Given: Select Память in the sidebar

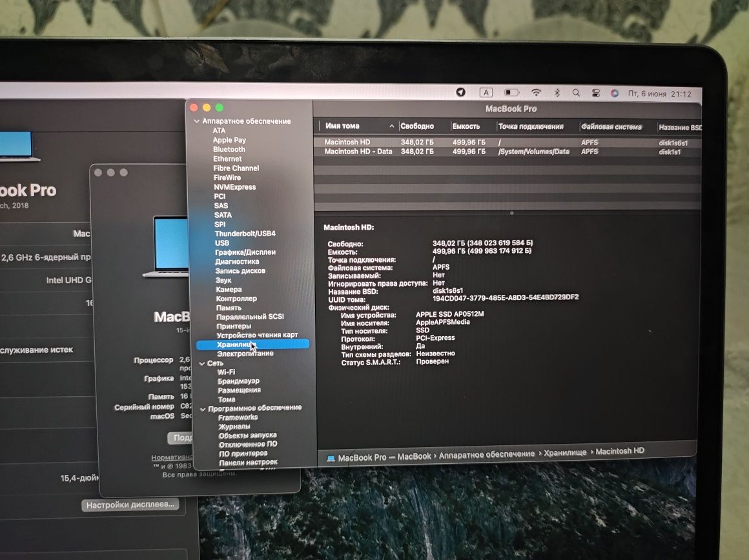Looking at the screenshot, I should tap(229, 308).
